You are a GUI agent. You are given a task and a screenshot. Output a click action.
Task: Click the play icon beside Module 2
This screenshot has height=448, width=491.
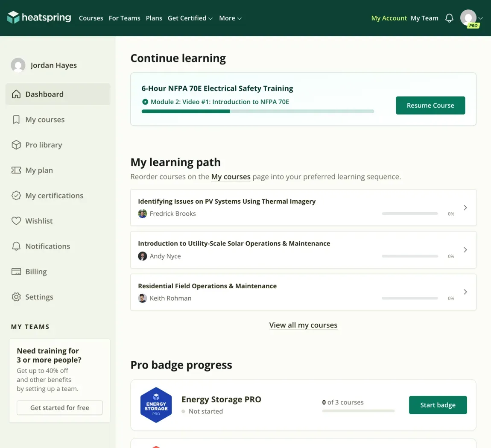pyautogui.click(x=145, y=102)
